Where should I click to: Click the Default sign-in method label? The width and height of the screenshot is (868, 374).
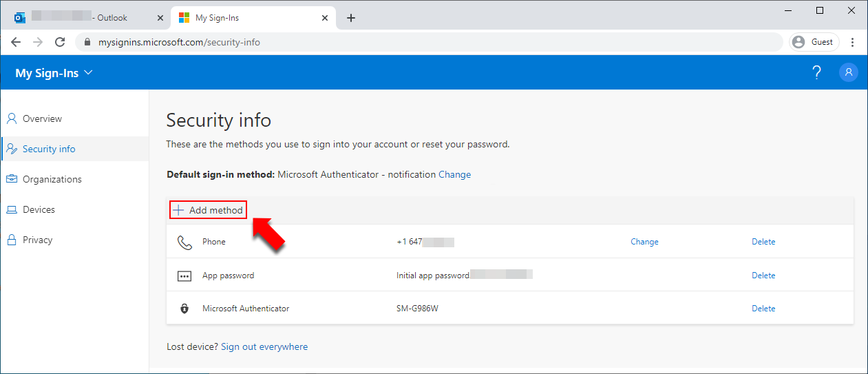pos(221,174)
